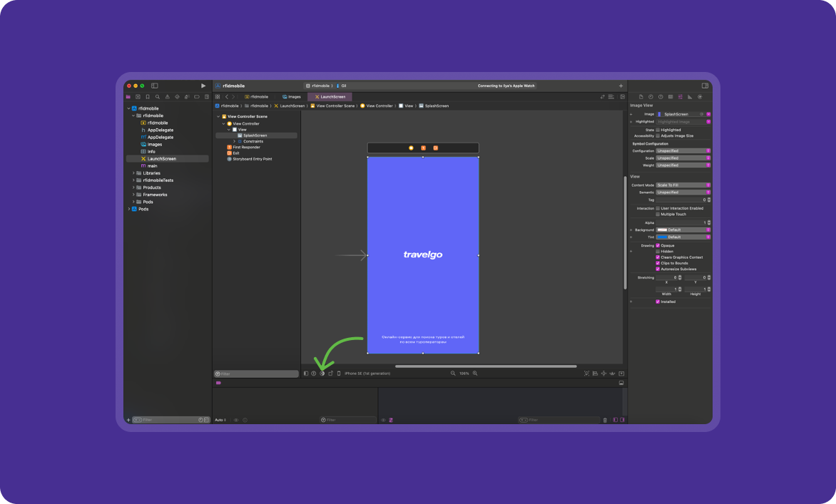Click the zoom out magnifier icon
This screenshot has height=504, width=836.
(x=452, y=374)
